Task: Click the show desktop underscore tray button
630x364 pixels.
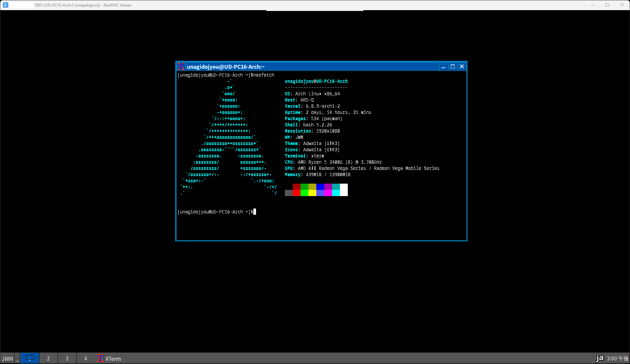Action: pos(18,358)
